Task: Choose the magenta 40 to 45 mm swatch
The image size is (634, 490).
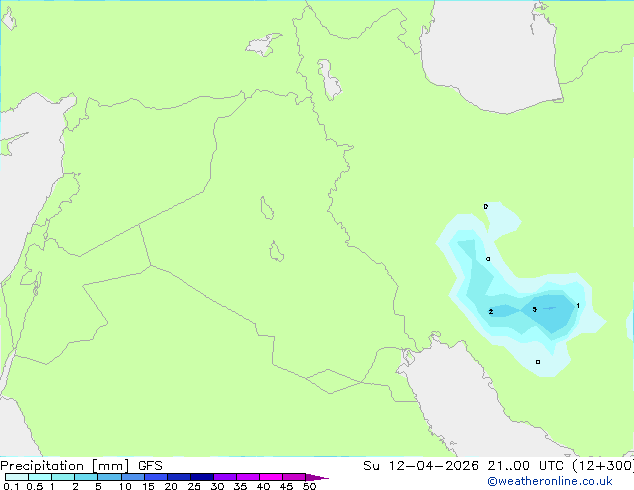Action: (x=271, y=477)
